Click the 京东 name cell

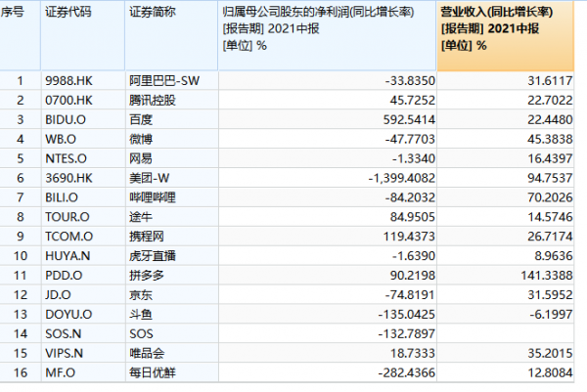click(x=172, y=295)
